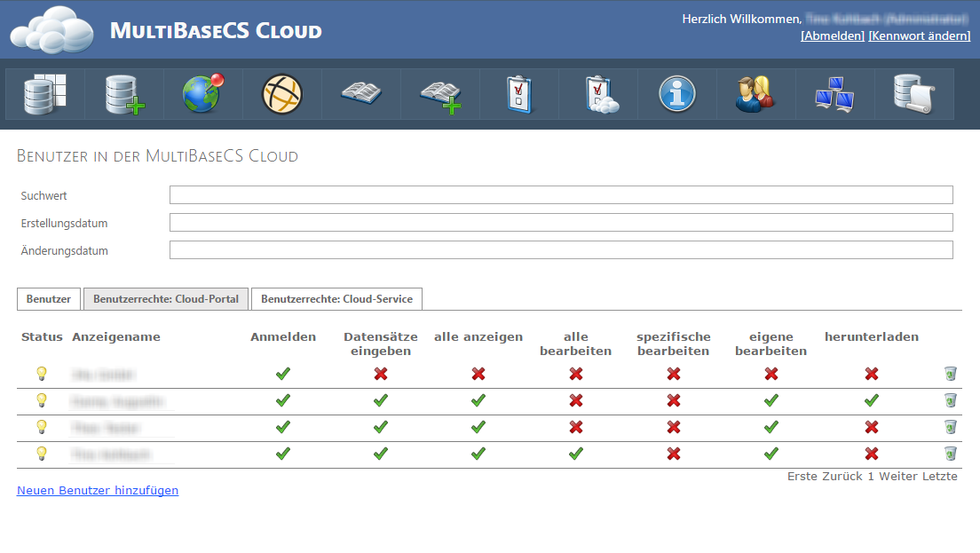
Task: Click the eigene bearbeiten column header
Action: coord(771,344)
